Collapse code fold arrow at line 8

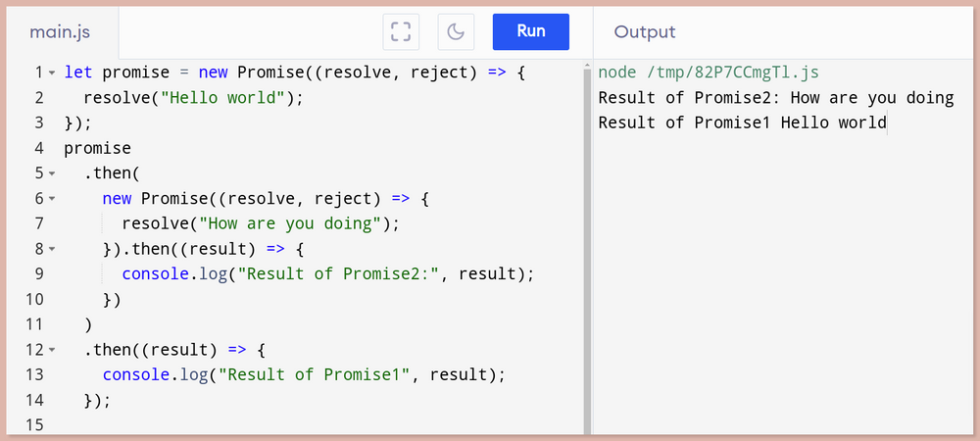52,249
